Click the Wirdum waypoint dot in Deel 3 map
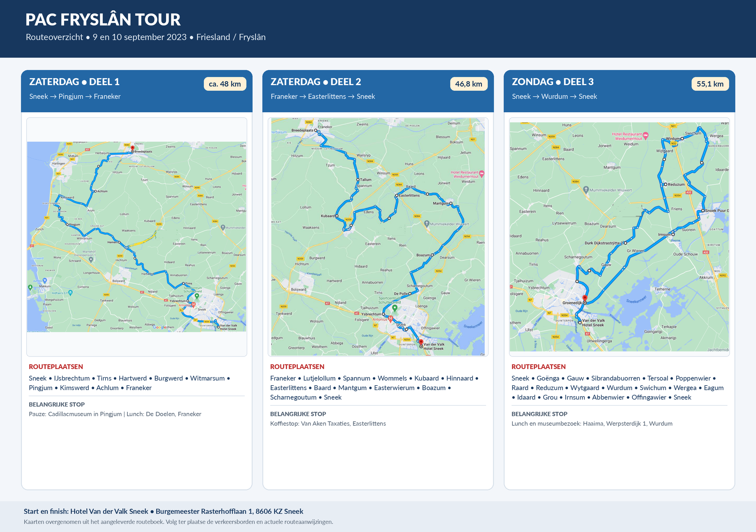 click(x=682, y=138)
